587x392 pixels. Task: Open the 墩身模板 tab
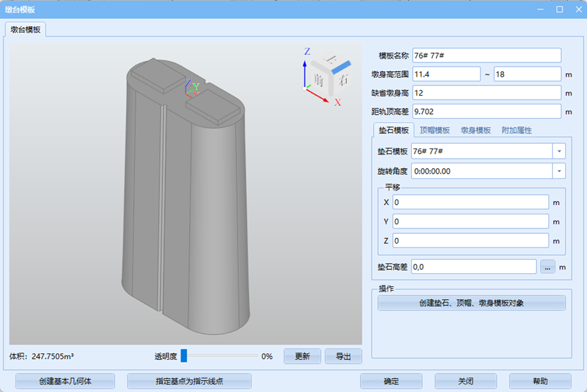(476, 130)
